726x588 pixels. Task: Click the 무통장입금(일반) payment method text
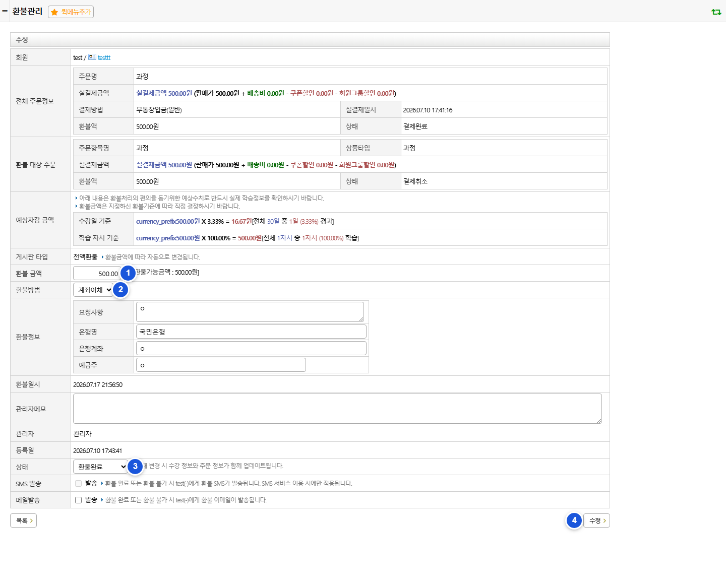coord(159,110)
